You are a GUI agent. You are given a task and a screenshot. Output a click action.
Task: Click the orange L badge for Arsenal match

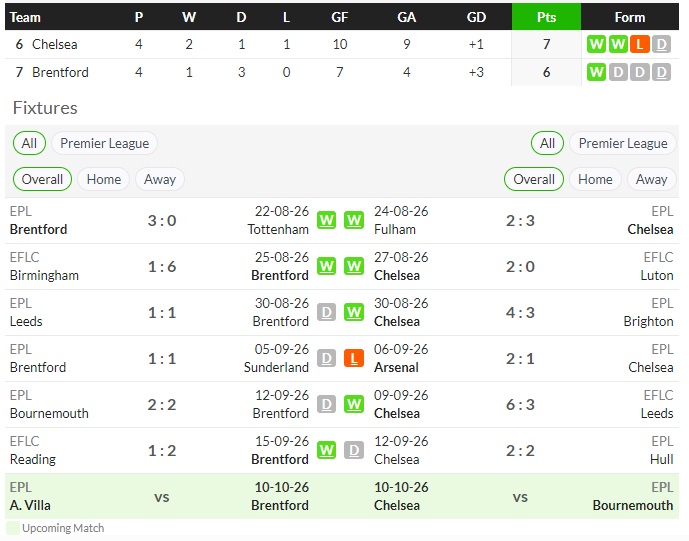(354, 359)
